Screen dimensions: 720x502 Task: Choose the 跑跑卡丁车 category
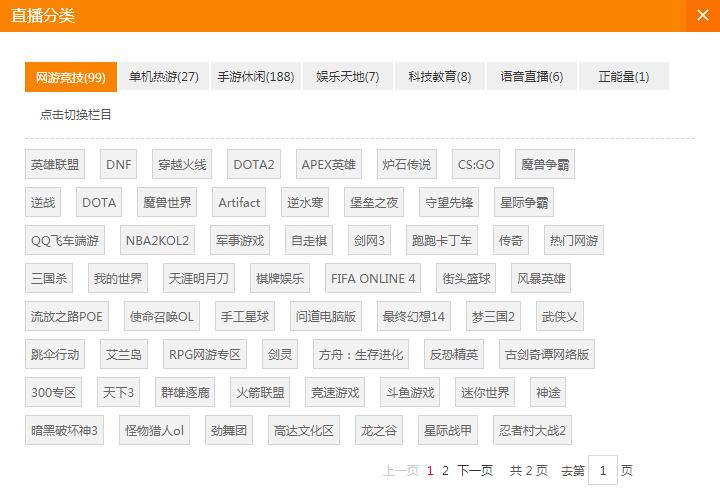(442, 240)
